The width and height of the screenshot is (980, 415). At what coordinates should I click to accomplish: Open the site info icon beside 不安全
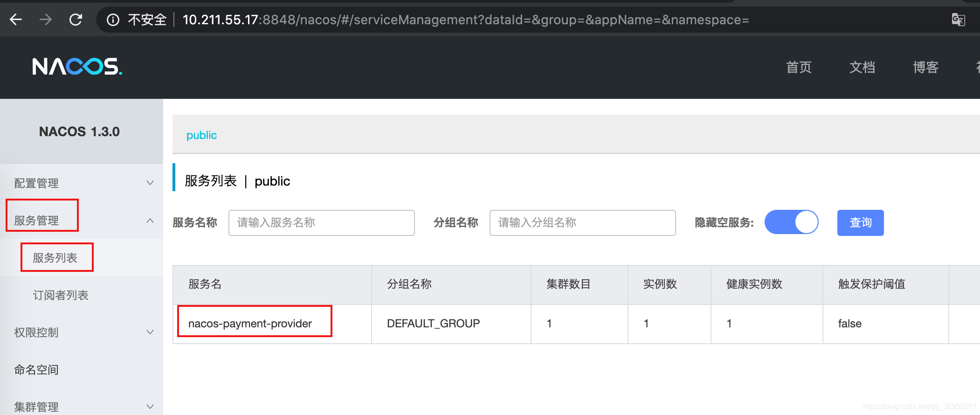coord(113,20)
